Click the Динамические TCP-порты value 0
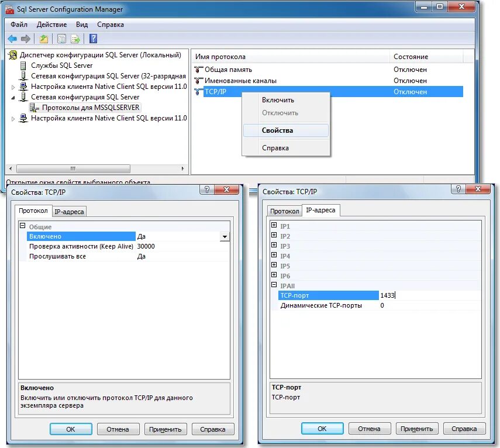Image resolution: width=500 pixels, height=448 pixels. coord(429,305)
